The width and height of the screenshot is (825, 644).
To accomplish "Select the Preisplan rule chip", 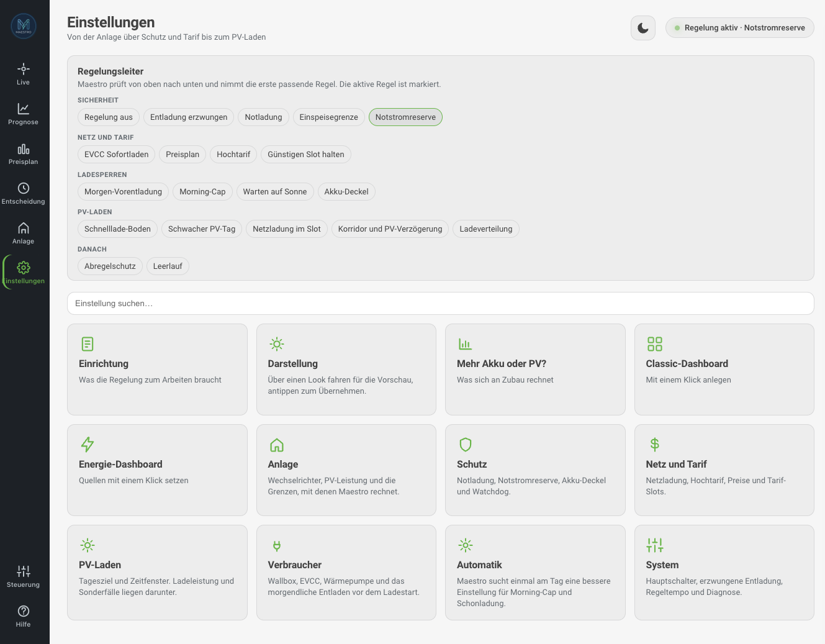I will pyautogui.click(x=183, y=155).
